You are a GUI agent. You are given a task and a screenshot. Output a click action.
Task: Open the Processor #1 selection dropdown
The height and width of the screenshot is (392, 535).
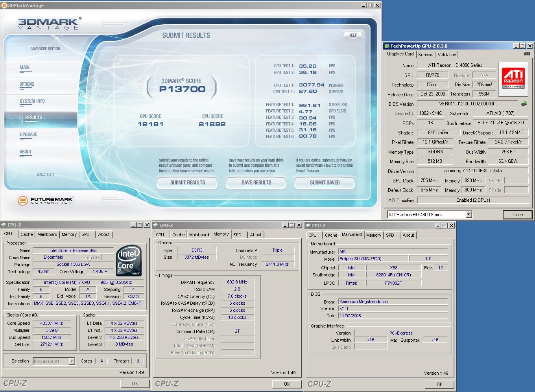coord(72,361)
